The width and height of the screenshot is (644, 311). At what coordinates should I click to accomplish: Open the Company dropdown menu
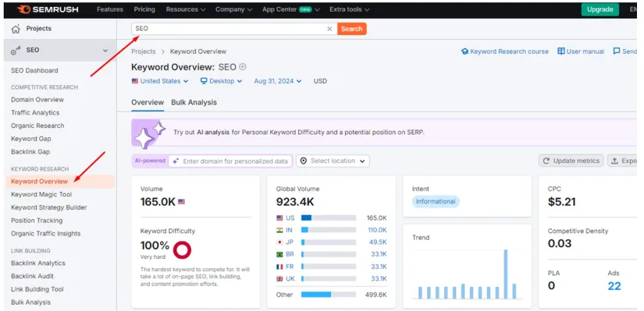[234, 9]
